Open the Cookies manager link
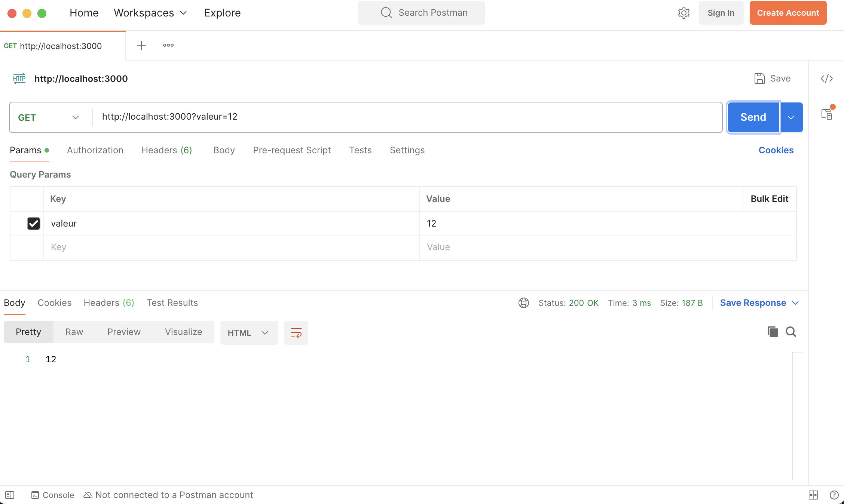844x504 pixels. pyautogui.click(x=776, y=150)
